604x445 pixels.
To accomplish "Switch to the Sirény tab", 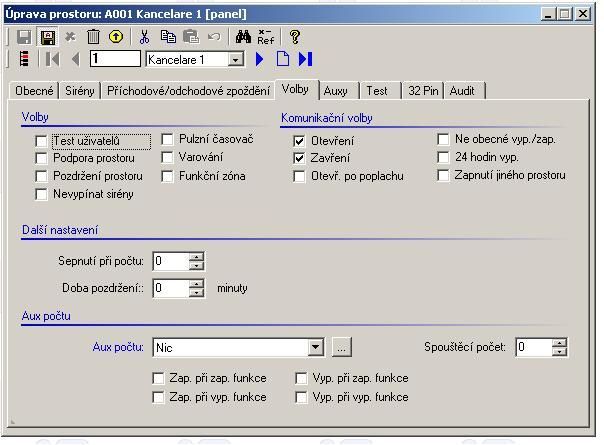I will 80,91.
